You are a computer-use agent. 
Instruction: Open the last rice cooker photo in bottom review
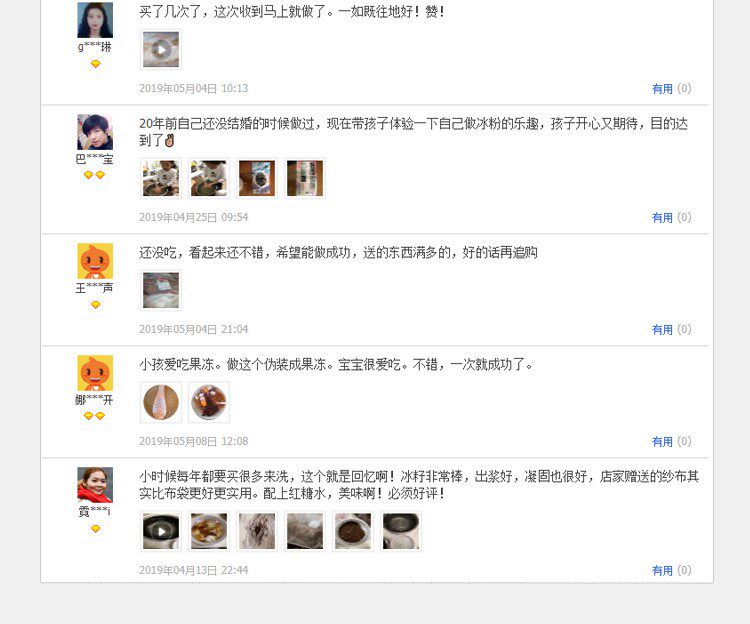(401, 531)
